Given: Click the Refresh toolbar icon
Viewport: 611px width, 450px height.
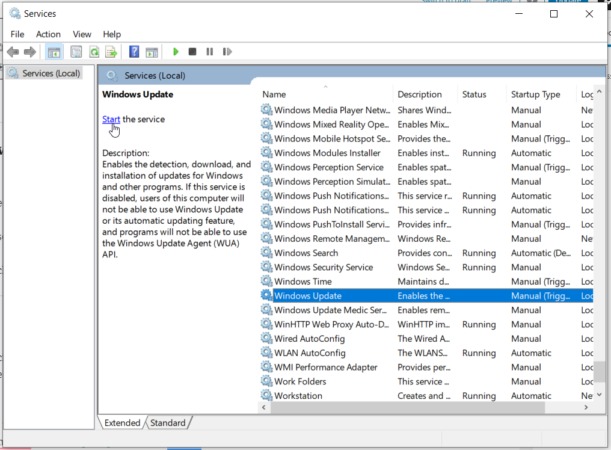Looking at the screenshot, I should (x=94, y=51).
